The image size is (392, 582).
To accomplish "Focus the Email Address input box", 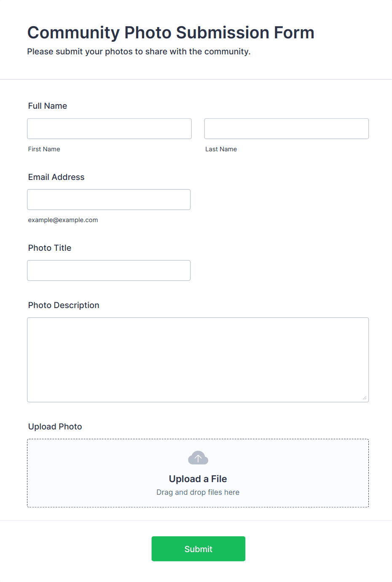I will (109, 199).
